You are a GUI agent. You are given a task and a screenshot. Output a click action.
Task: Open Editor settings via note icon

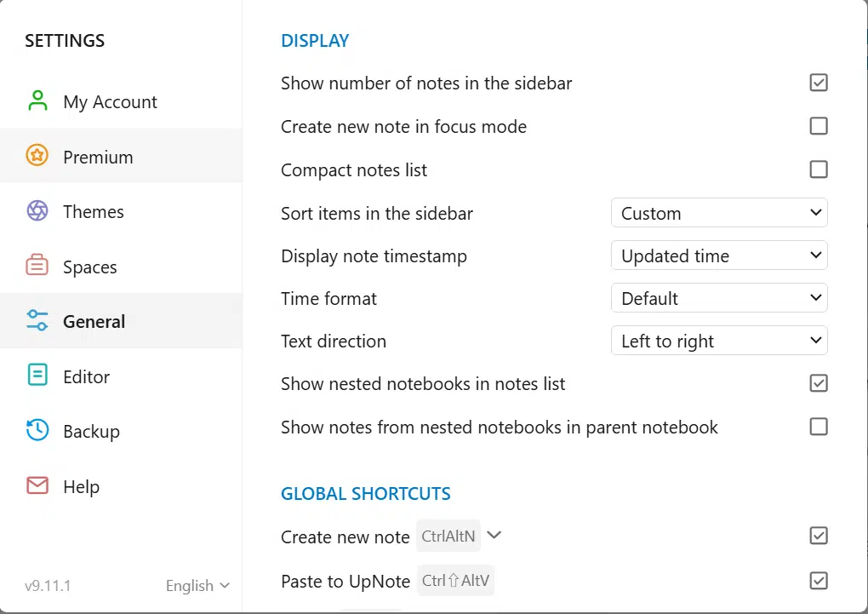pos(37,376)
